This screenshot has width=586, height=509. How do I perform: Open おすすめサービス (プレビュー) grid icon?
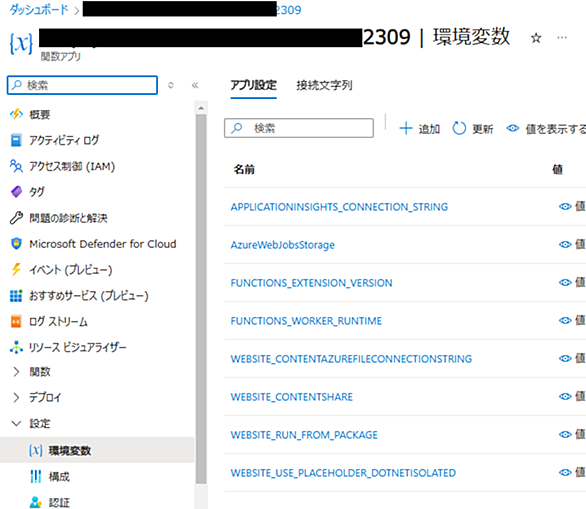[16, 296]
